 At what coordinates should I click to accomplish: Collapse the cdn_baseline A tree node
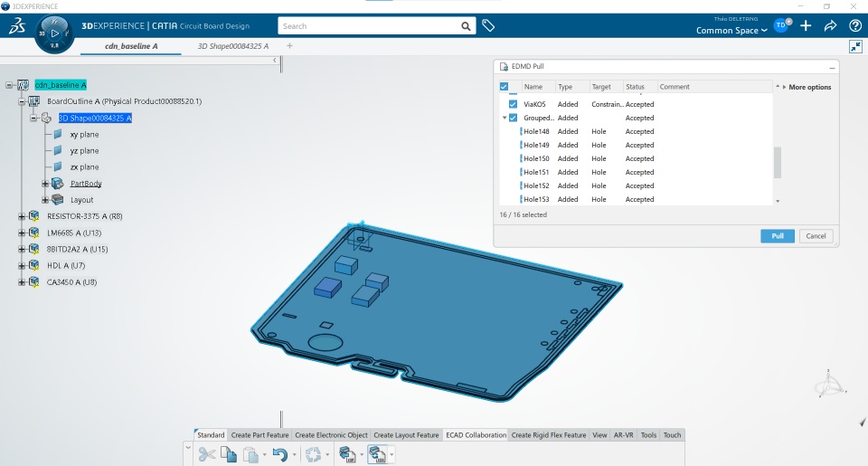pyautogui.click(x=9, y=85)
